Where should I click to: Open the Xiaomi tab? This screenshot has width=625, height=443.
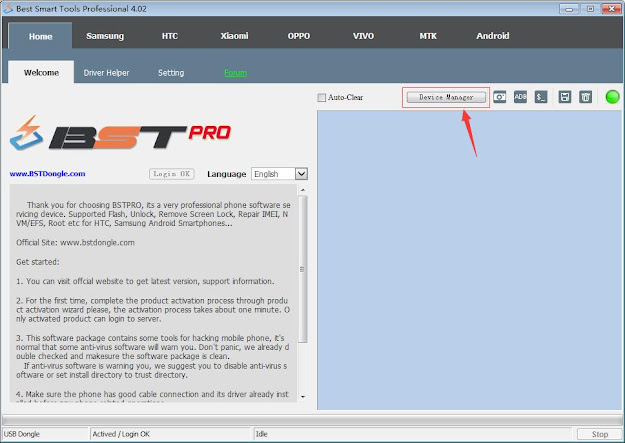tap(234, 36)
